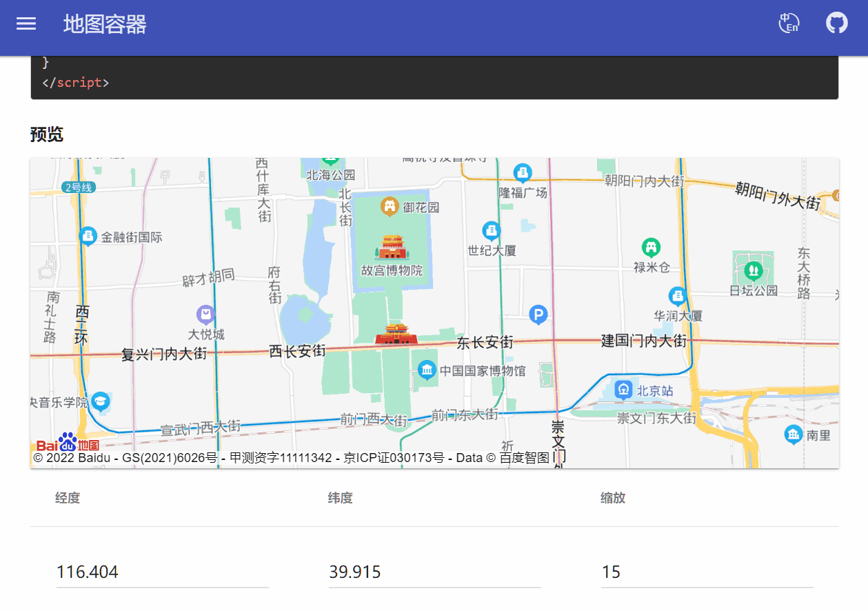This screenshot has height=611, width=868.
Task: Open the GitHub repository icon
Action: point(836,23)
